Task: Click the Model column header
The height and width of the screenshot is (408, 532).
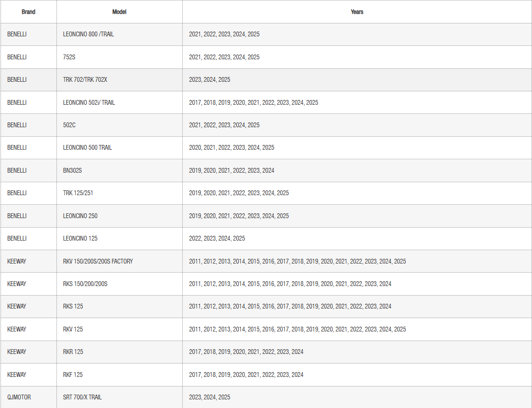Action: pos(119,12)
